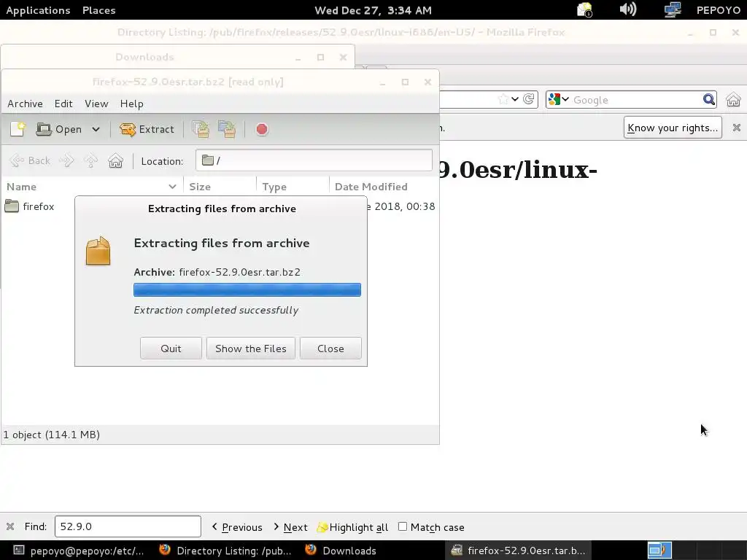This screenshot has height=560, width=747.
Task: Open the search engine selector dropdown
Action: click(x=559, y=99)
